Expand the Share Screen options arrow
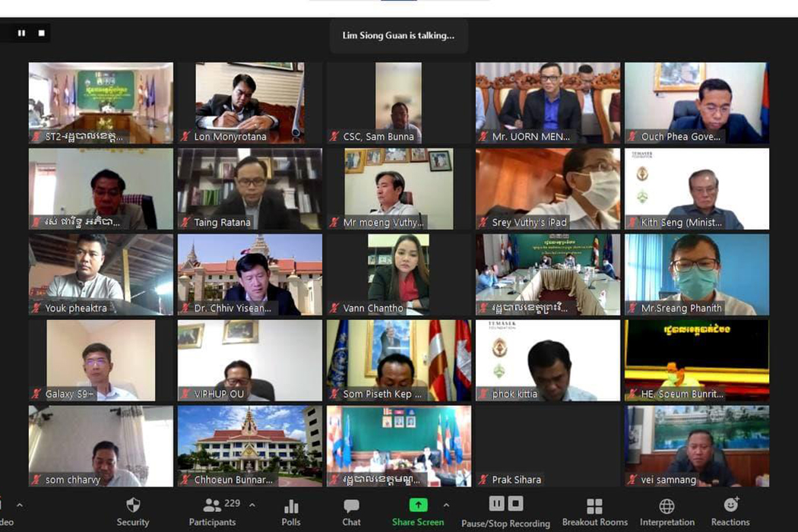This screenshot has height=532, width=798. click(446, 505)
